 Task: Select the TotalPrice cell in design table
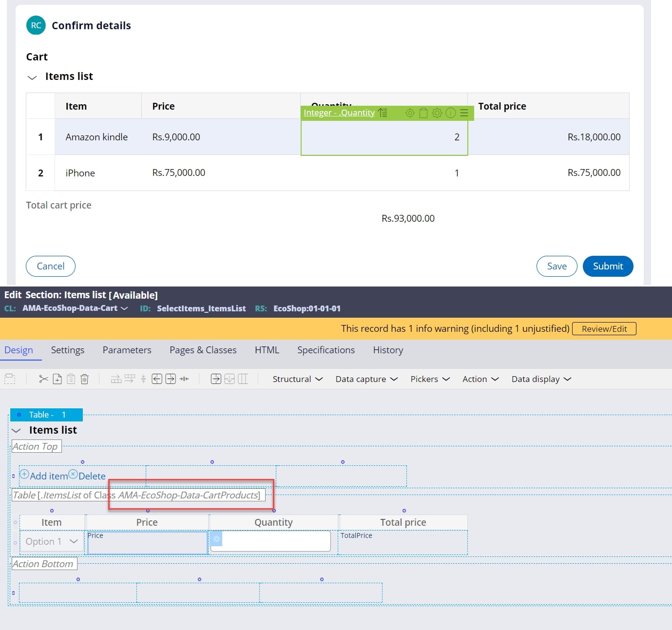pyautogui.click(x=403, y=542)
